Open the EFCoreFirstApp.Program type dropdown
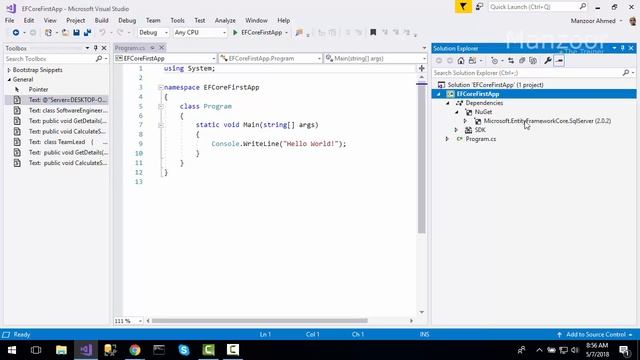The width and height of the screenshot is (640, 360). pyautogui.click(x=271, y=58)
